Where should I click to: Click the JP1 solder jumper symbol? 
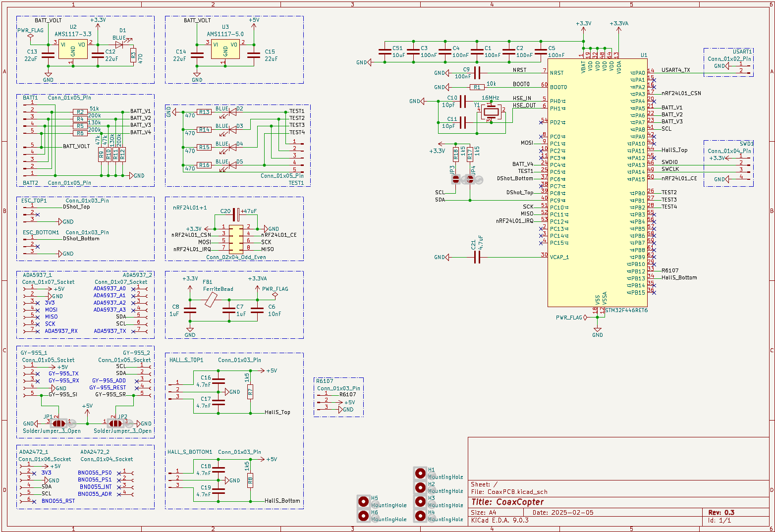58,424
